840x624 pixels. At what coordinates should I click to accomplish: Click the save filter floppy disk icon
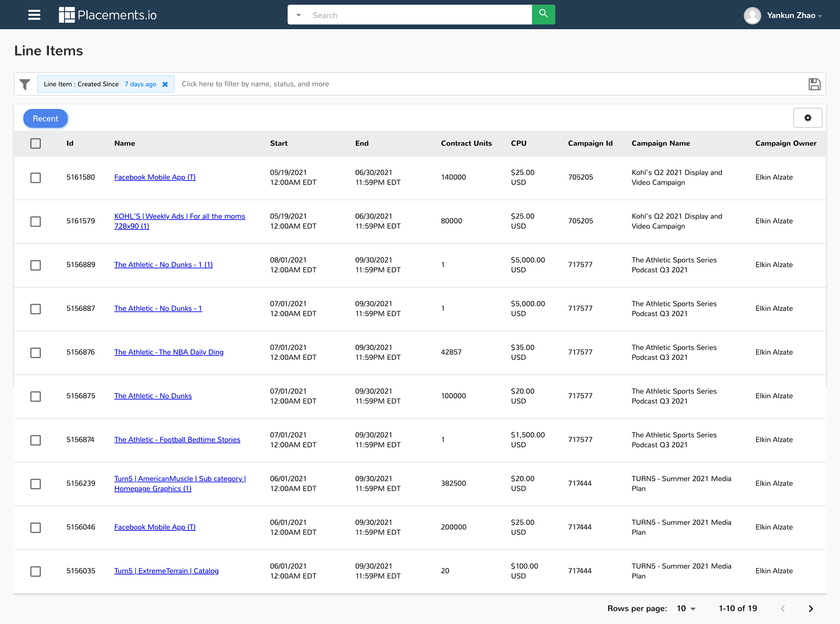tap(814, 84)
